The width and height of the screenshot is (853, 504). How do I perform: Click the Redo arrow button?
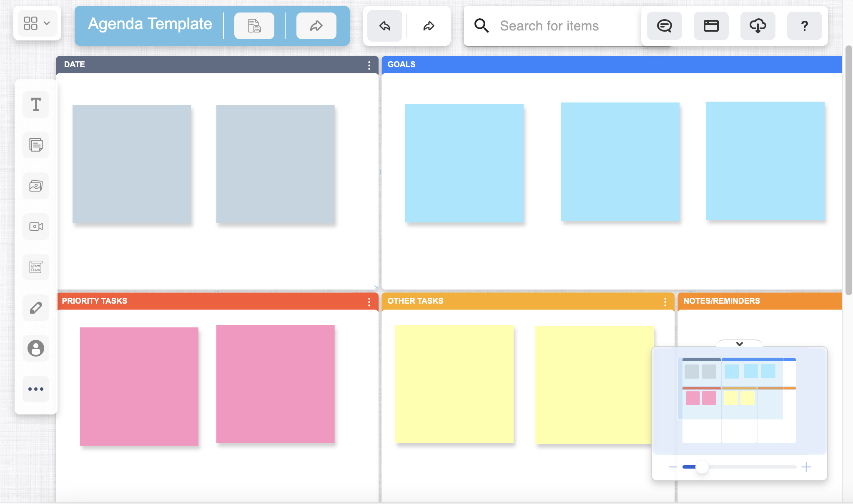click(x=428, y=25)
